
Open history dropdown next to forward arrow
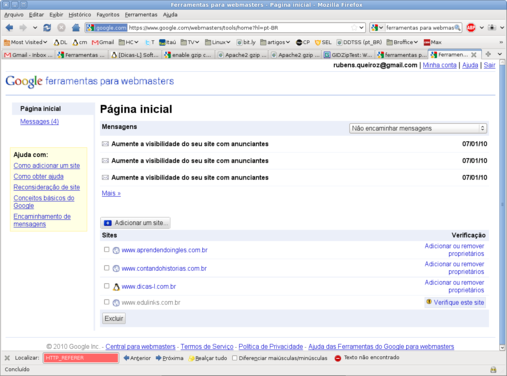tap(35, 28)
